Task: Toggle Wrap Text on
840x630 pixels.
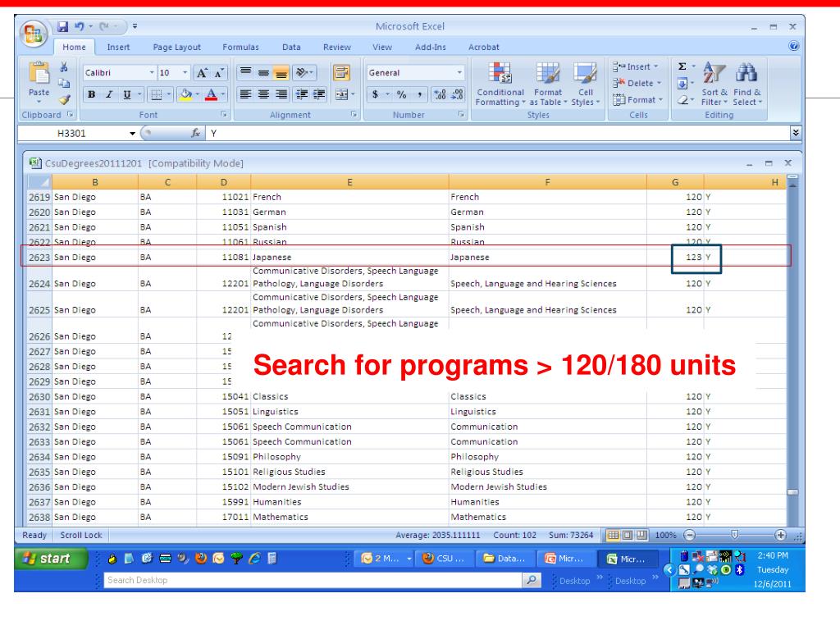Action: click(x=341, y=72)
